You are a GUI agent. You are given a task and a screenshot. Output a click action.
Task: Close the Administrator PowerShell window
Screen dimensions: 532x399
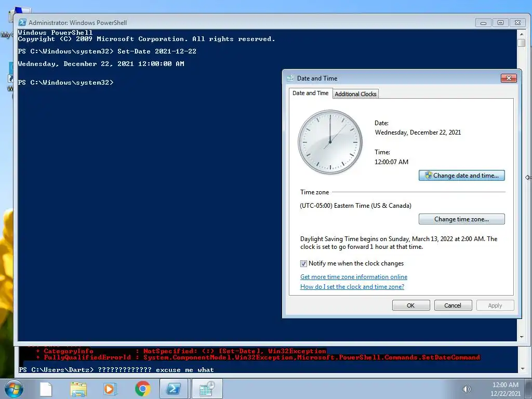pos(517,23)
